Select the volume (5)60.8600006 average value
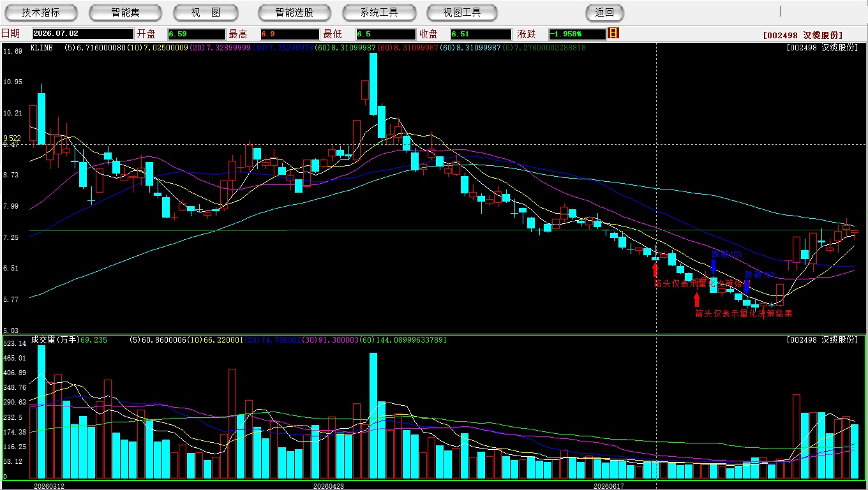The width and height of the screenshot is (868, 490). coord(158,340)
